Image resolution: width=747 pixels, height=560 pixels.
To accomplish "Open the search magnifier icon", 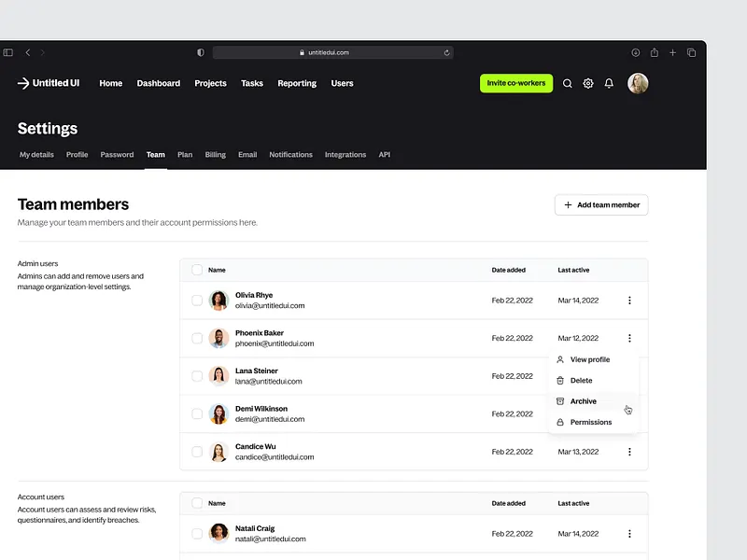I will click(567, 83).
